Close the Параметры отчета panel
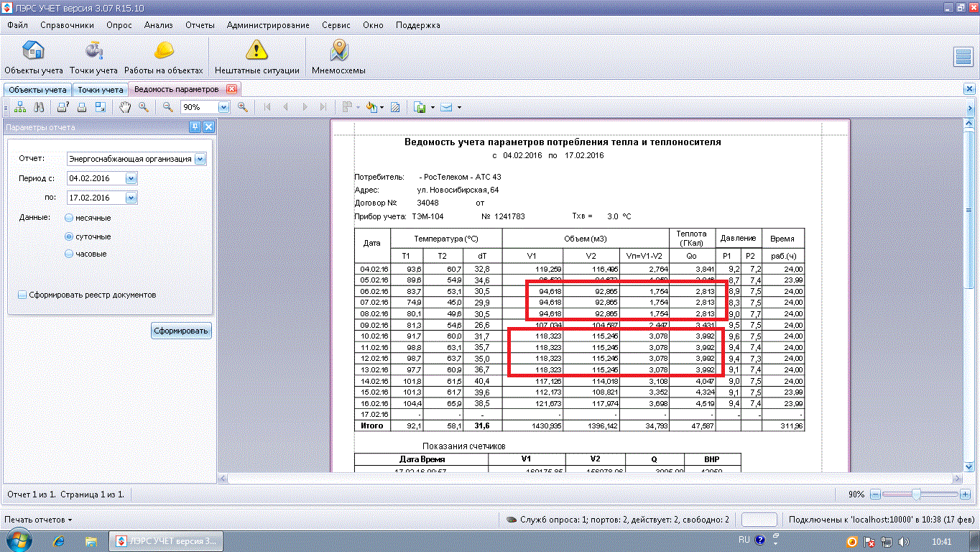Screen dimensions: 980x552 (208, 126)
